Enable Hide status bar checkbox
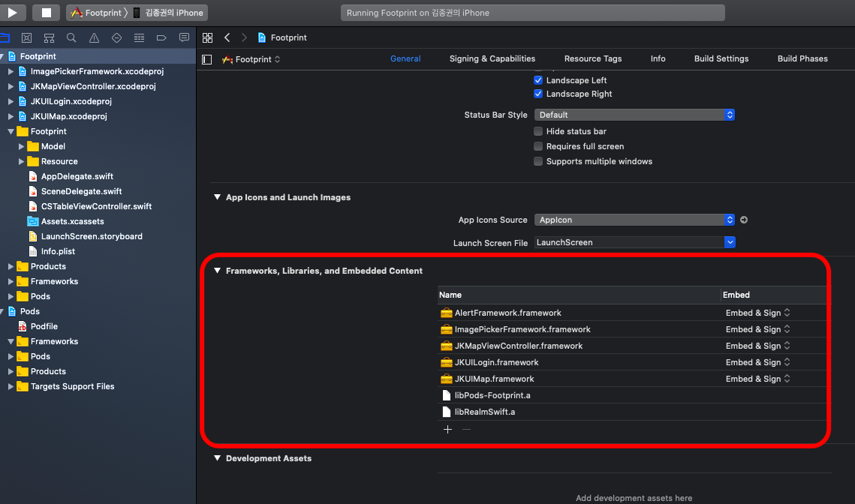 (538, 131)
